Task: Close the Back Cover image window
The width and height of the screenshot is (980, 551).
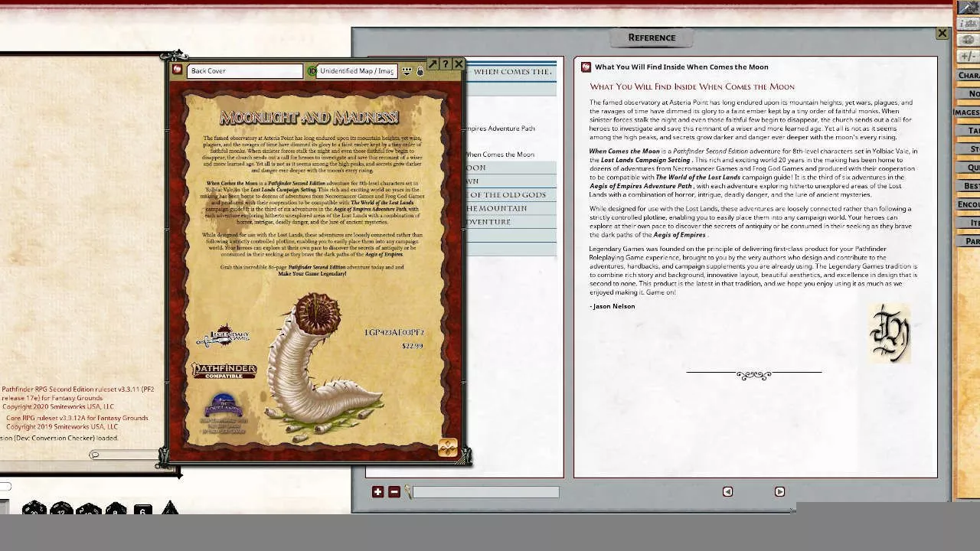Action: [x=458, y=64]
